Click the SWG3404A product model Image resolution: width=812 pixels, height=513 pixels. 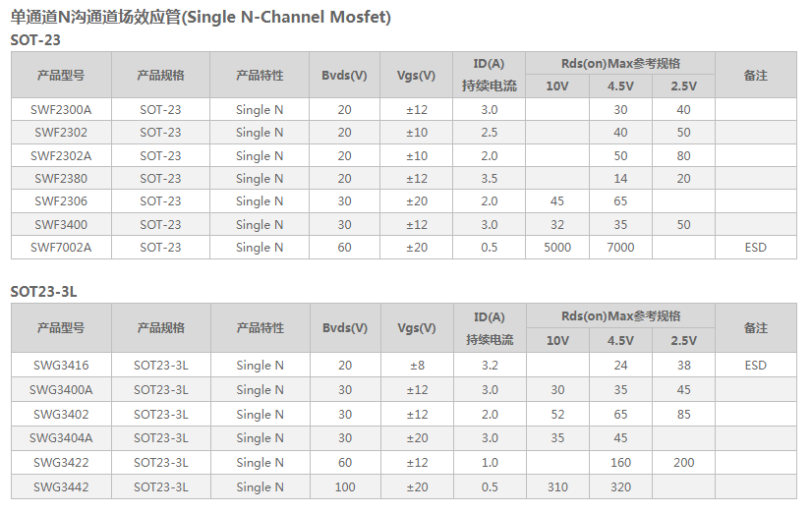pyautogui.click(x=61, y=437)
